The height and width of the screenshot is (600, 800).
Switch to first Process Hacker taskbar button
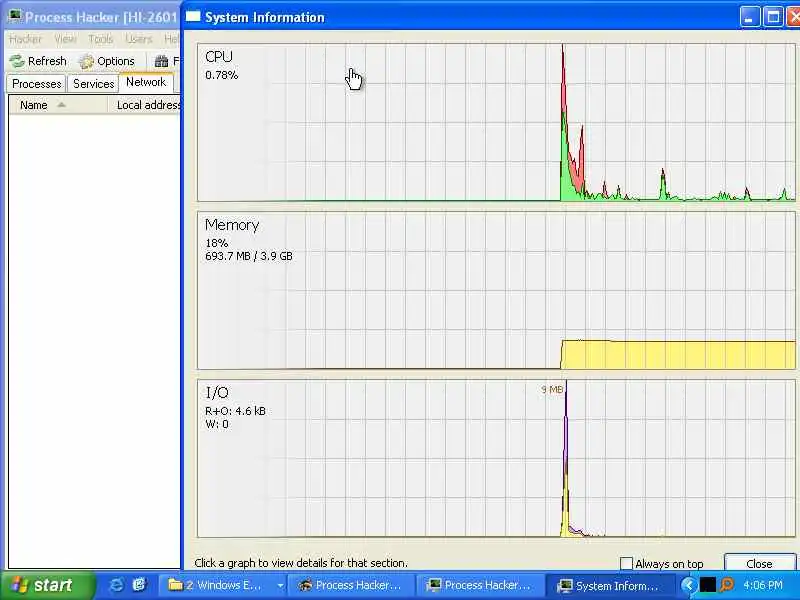tap(352, 585)
